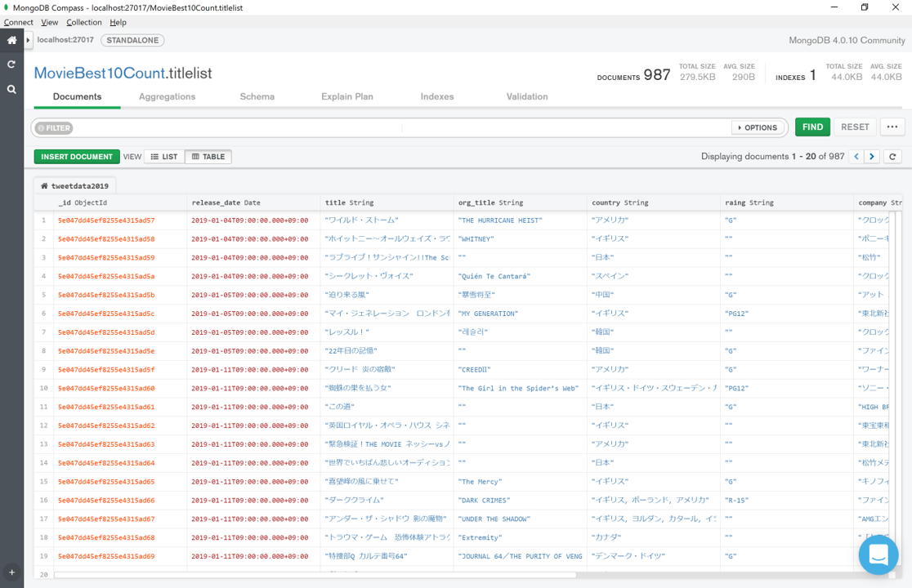Expand the query OPTIONS
This screenshot has height=588, width=912.
coord(758,128)
